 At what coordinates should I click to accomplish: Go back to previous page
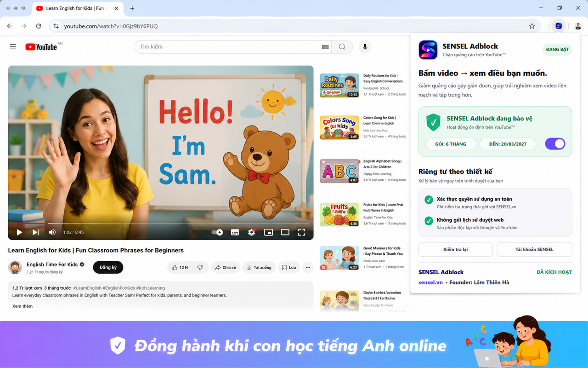tap(10, 26)
